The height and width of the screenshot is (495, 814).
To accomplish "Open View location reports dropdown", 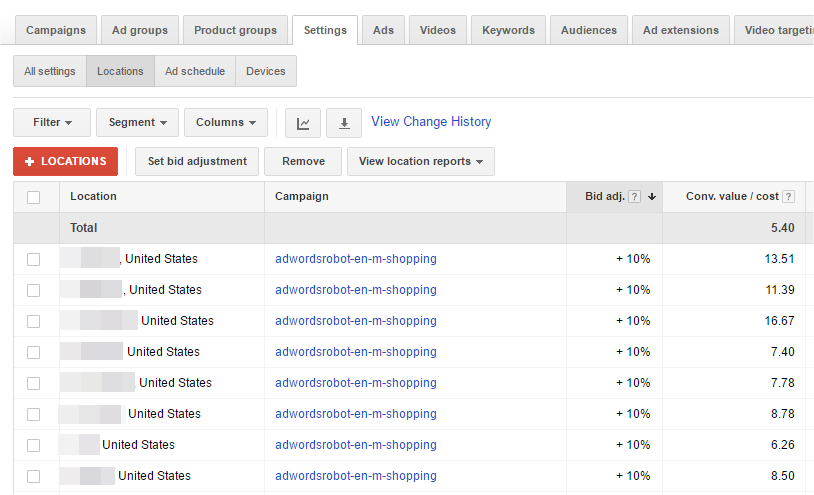I will [x=420, y=162].
